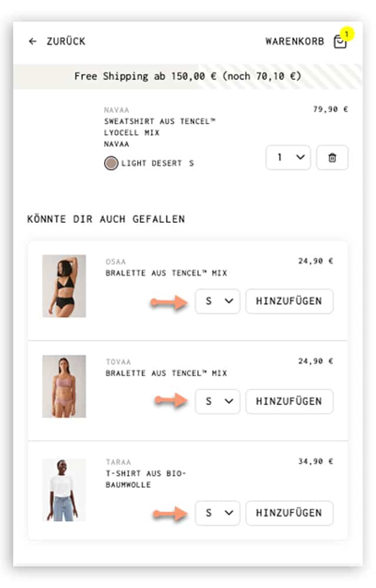Click the yellow item count badge on the cart
Viewport: 376px width, 588px height.
347,34
